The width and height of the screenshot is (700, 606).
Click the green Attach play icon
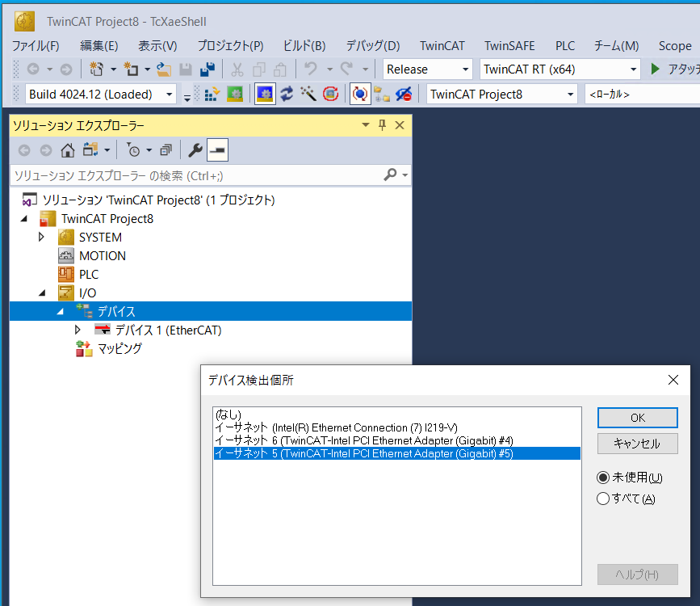[x=655, y=69]
